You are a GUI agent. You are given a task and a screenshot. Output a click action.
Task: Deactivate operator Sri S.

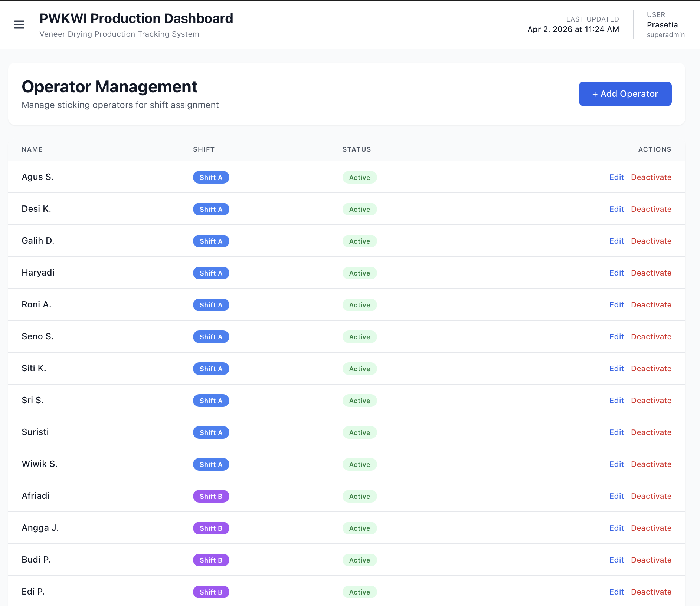651,401
